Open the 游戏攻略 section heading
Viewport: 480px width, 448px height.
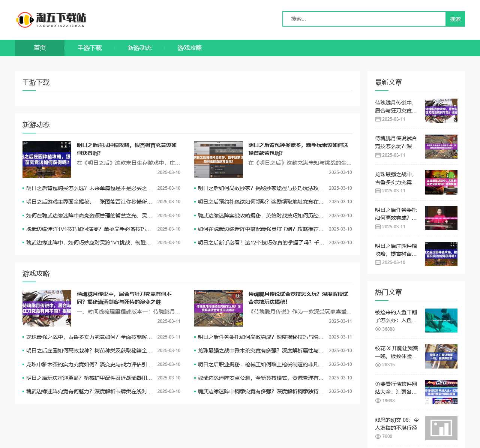[36, 274]
